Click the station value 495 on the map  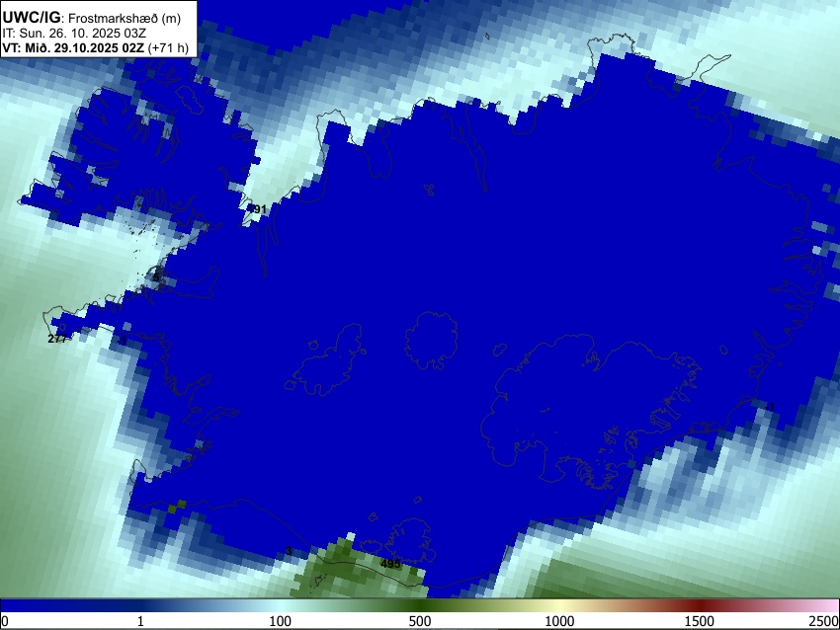pos(390,564)
